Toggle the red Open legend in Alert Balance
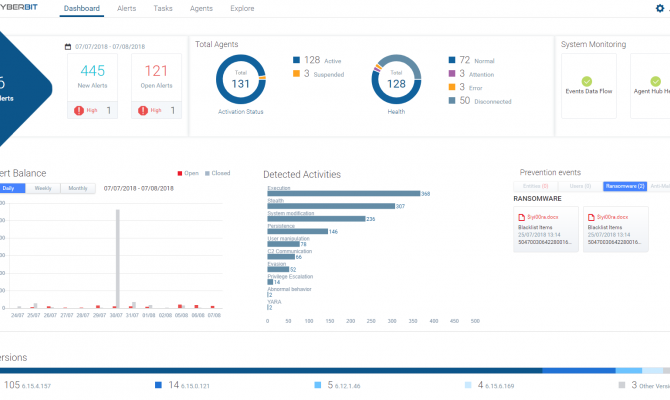 [x=188, y=174]
